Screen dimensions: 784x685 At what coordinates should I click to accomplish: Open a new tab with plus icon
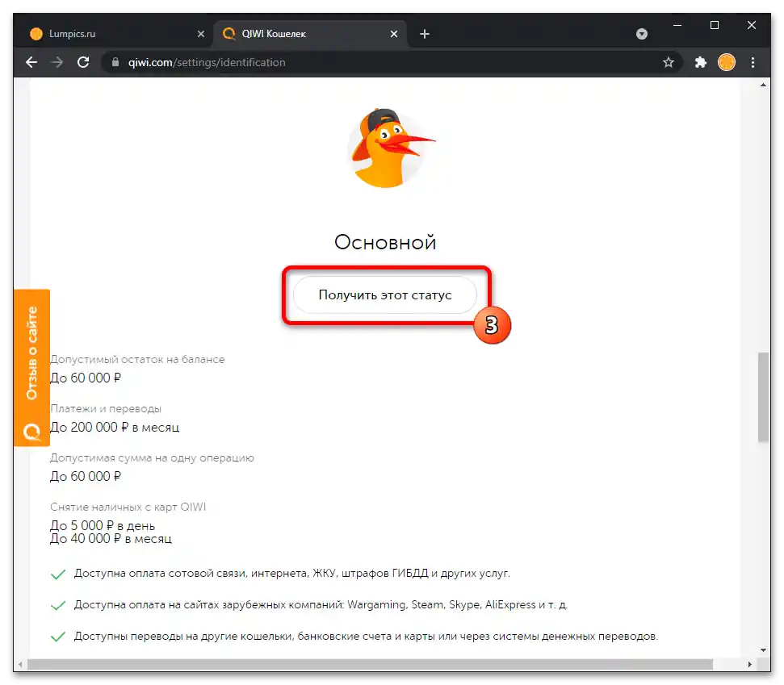[x=425, y=34]
